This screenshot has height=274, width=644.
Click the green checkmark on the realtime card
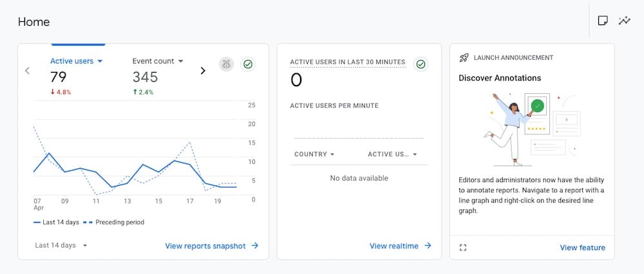[421, 64]
